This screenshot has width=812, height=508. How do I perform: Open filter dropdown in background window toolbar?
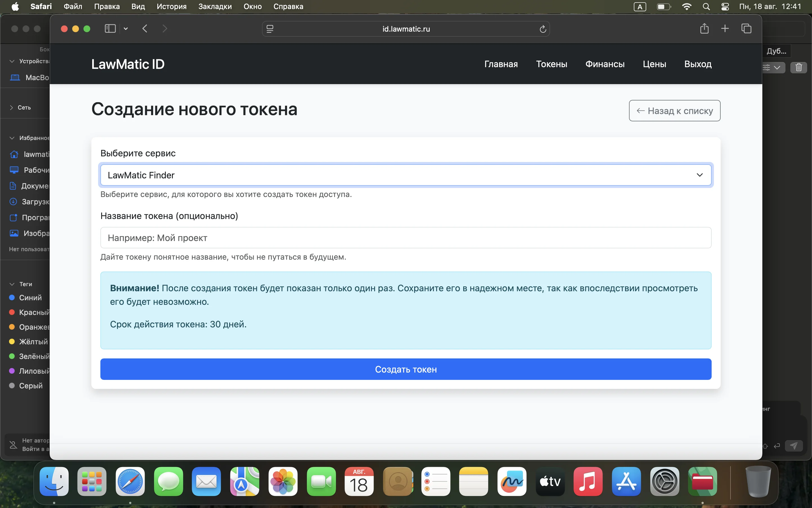coord(773,67)
